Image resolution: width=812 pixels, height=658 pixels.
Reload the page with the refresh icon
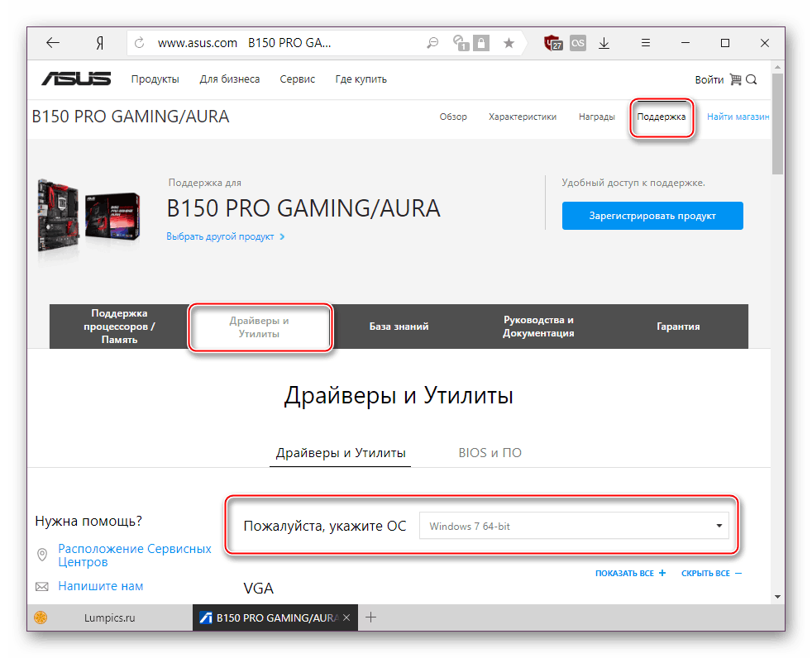tap(139, 43)
